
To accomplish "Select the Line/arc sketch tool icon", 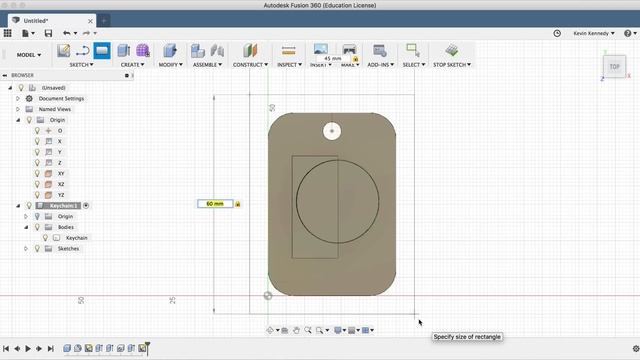I will coord(82,51).
